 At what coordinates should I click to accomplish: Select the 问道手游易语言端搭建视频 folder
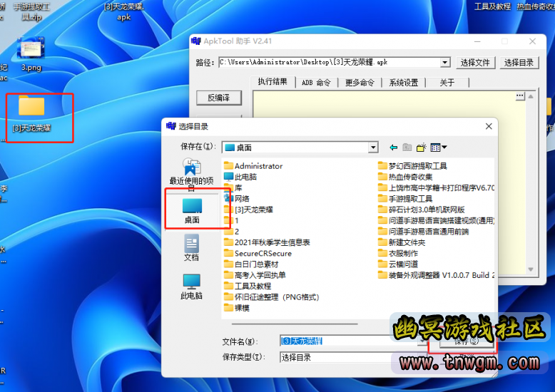point(436,221)
